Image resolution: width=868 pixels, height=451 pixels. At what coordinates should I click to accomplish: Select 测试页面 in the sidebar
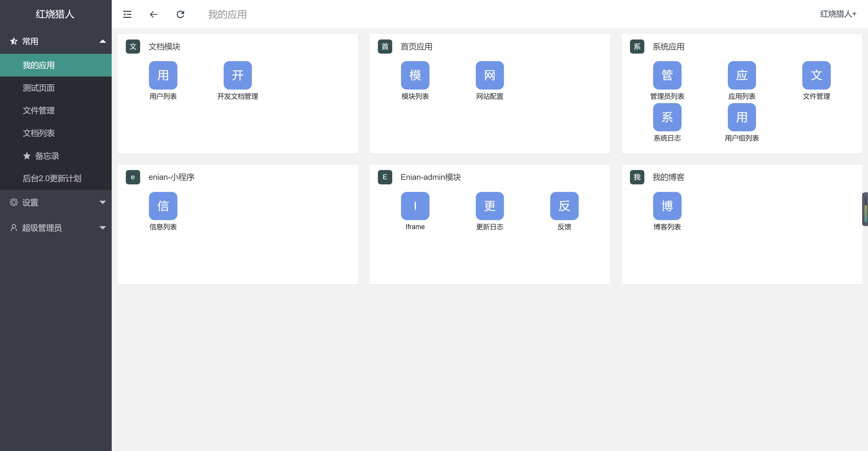coord(38,88)
